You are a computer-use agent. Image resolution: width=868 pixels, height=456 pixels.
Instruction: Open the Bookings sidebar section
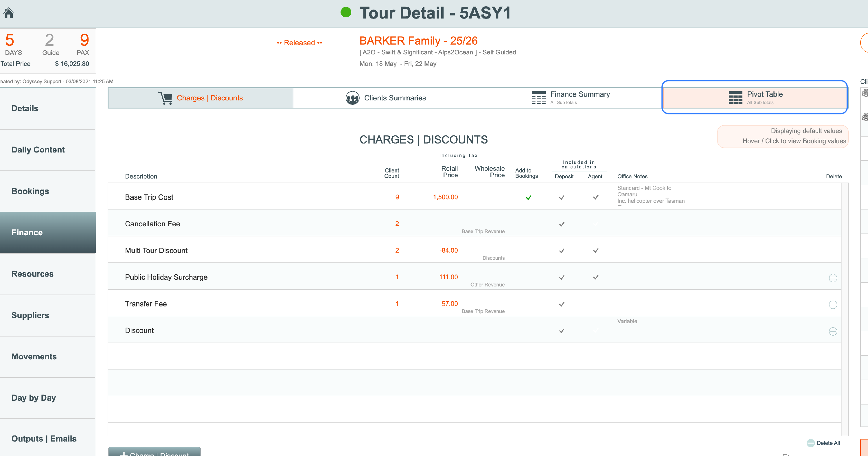pyautogui.click(x=30, y=191)
